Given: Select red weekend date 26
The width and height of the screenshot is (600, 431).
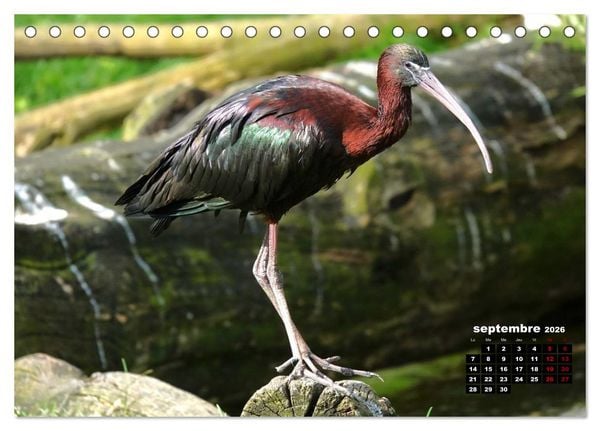Looking at the screenshot, I should (x=549, y=379).
